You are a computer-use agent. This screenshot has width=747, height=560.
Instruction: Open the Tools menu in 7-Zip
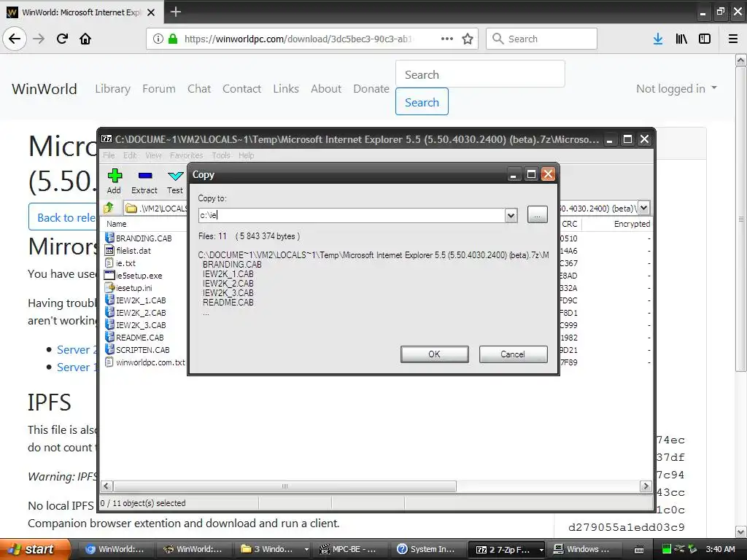[221, 155]
